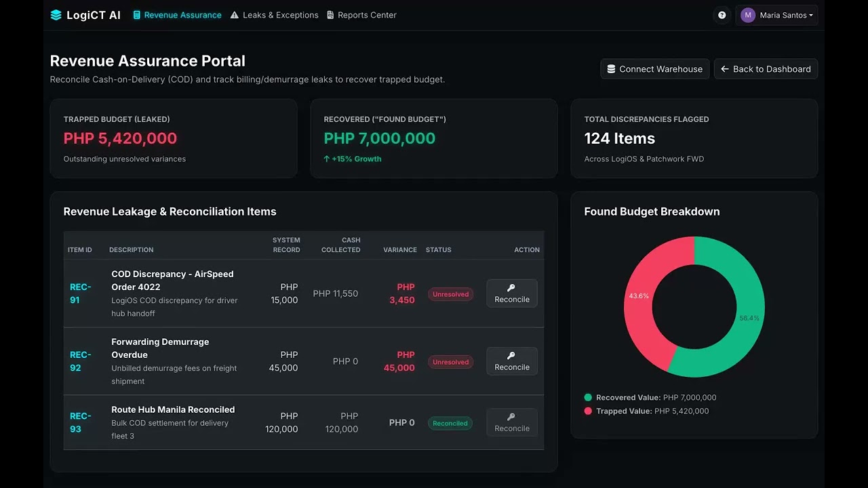Click the PHP 11,550 cash collected value
Image resolution: width=868 pixels, height=488 pixels.
point(336,293)
